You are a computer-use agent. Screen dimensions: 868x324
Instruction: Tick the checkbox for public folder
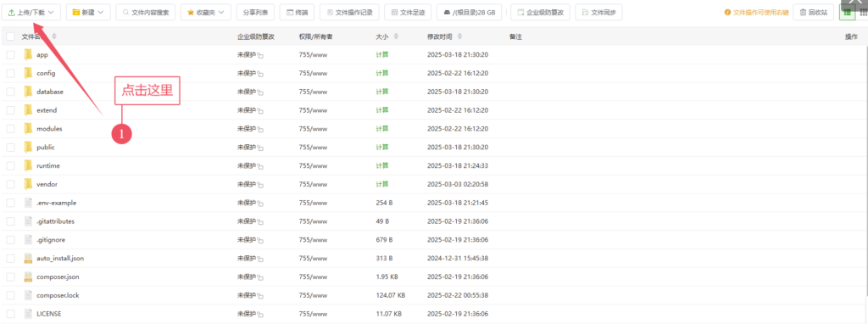(x=10, y=148)
